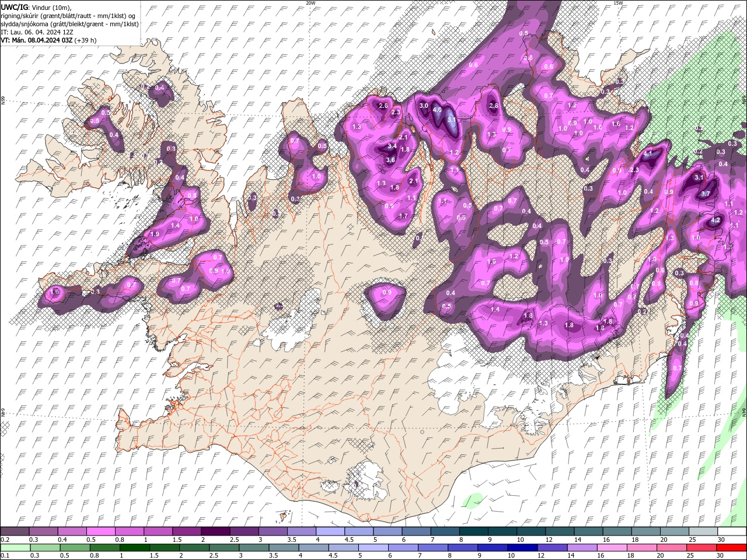Click the 4.2 precipitation value in the east
The width and height of the screenshot is (747, 560).
click(716, 221)
